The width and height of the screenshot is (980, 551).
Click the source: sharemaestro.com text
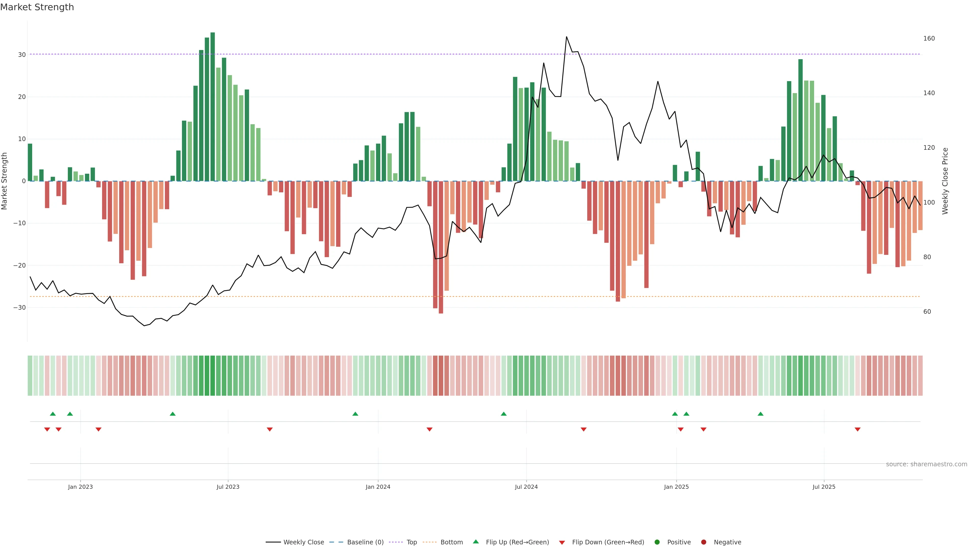(926, 464)
